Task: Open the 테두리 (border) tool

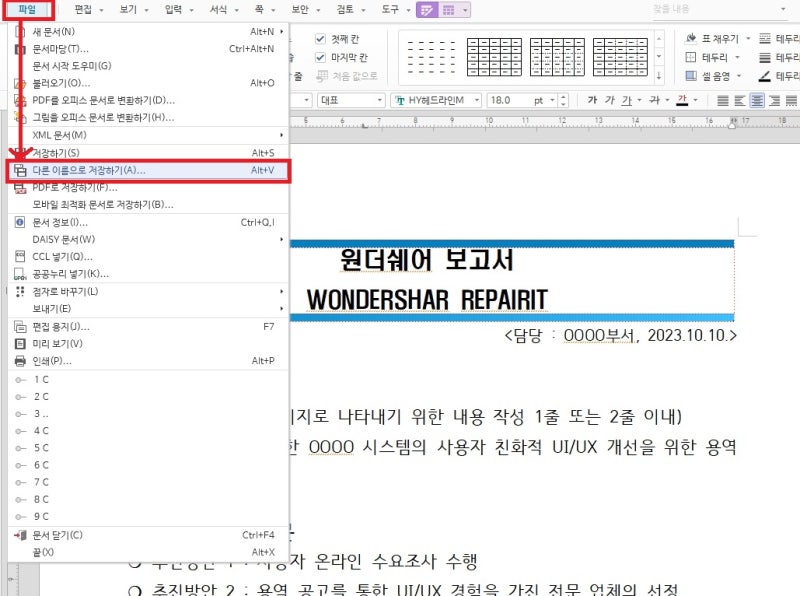Action: point(702,57)
